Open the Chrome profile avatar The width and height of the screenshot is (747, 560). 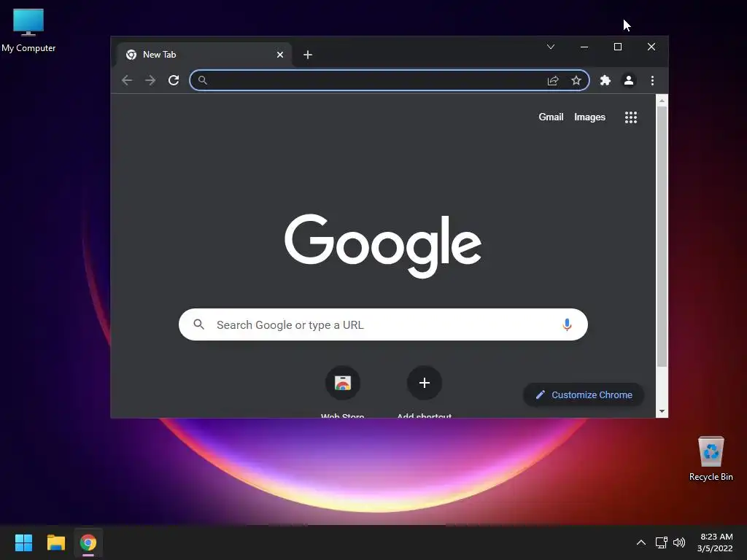(629, 80)
